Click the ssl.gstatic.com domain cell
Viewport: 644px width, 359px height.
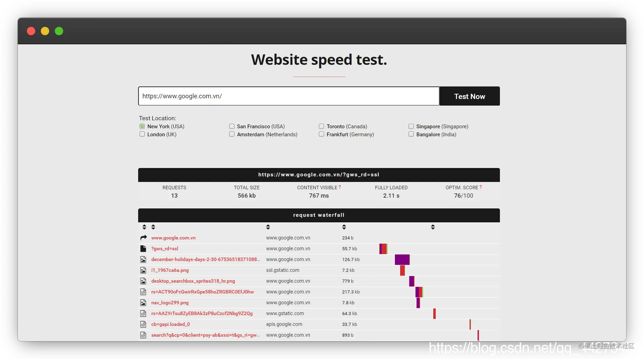coord(283,270)
